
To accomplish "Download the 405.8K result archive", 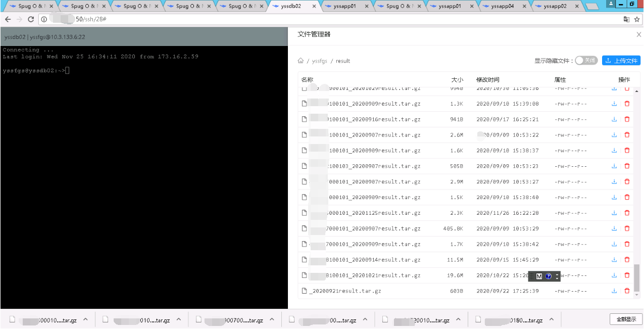I will coord(614,228).
